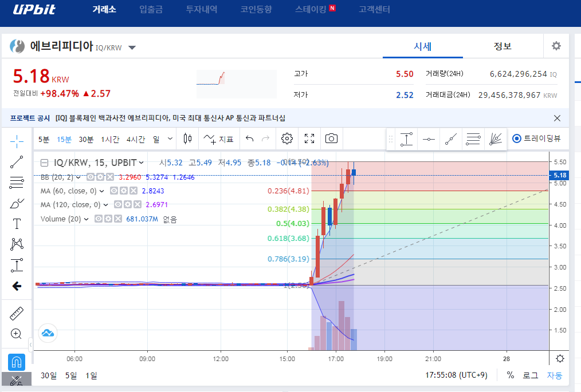The image size is (581, 392).
Task: Remove the Volume (20) indicator
Action: tap(118, 219)
